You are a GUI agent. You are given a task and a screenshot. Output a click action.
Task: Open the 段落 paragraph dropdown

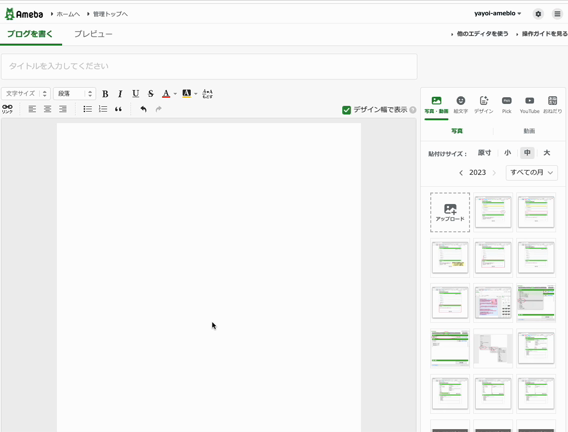75,94
